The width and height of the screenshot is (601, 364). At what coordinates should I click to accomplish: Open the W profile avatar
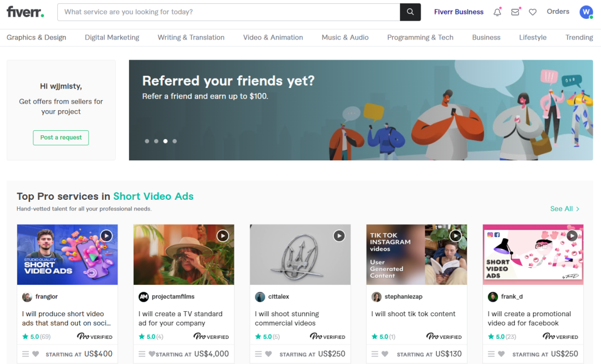586,12
